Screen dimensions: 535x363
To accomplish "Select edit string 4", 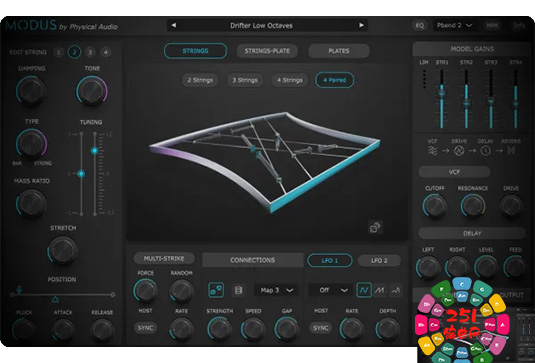I will pos(106,52).
